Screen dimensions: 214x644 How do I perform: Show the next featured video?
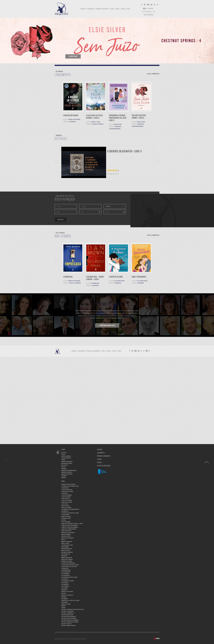[x=158, y=162]
